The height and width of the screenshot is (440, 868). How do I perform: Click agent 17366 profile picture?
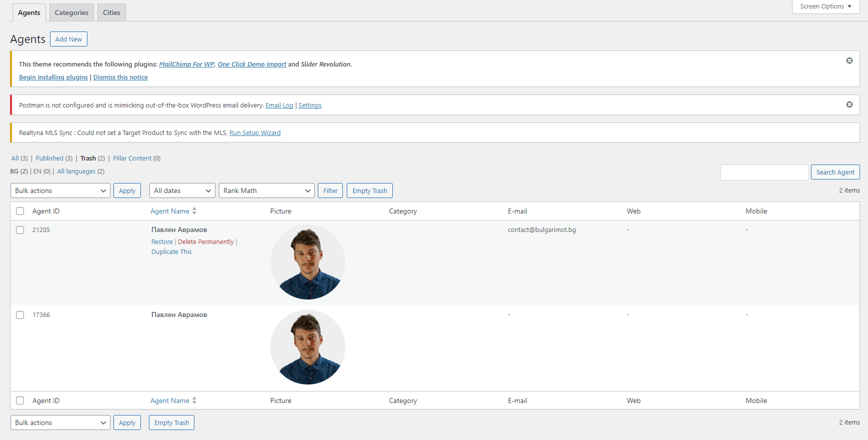coord(307,347)
